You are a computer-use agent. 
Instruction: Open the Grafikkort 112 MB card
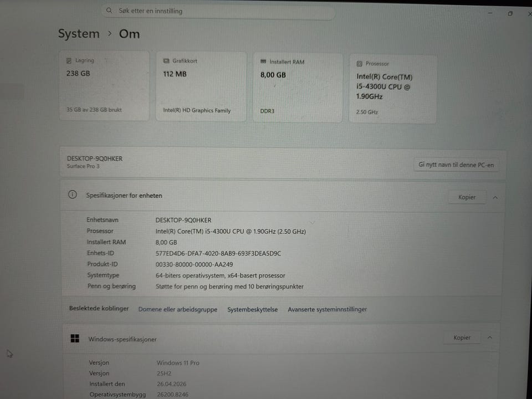[201, 86]
